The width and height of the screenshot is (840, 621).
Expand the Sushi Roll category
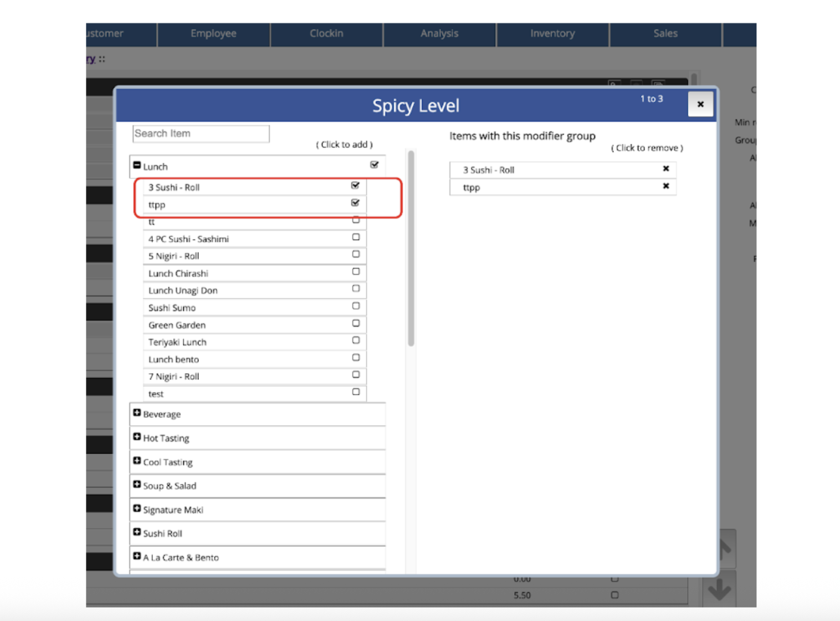(137, 532)
